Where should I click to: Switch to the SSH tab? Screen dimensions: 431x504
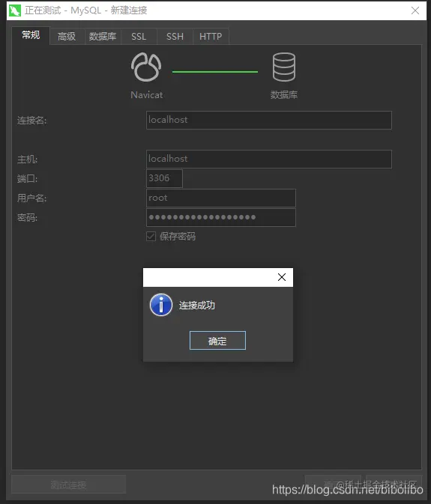point(175,37)
